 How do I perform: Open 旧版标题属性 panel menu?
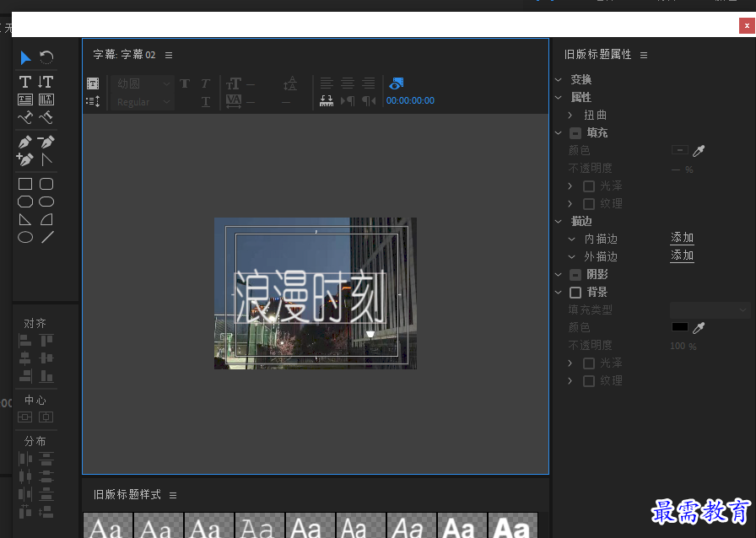pyautogui.click(x=644, y=56)
